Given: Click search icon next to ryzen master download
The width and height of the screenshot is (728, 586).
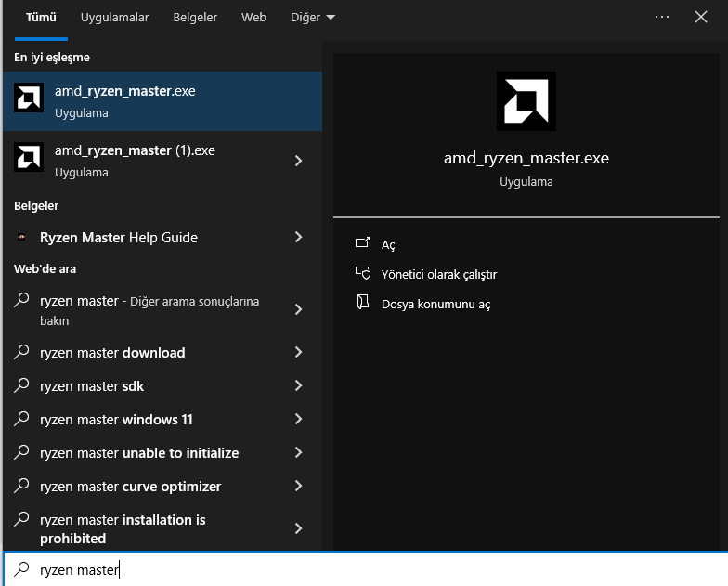Looking at the screenshot, I should tap(22, 353).
